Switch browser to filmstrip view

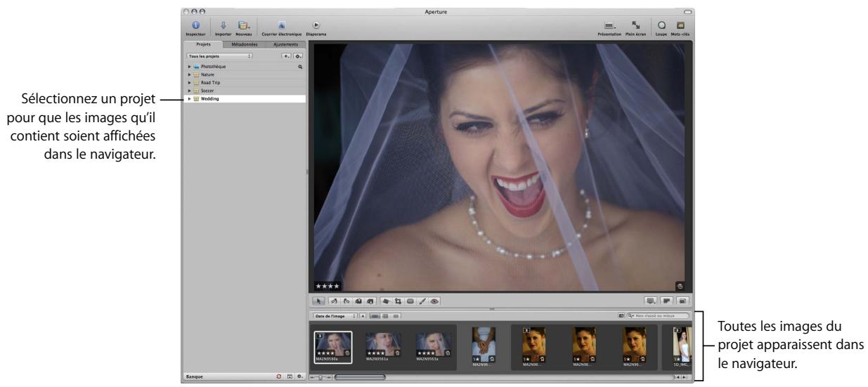[375, 317]
